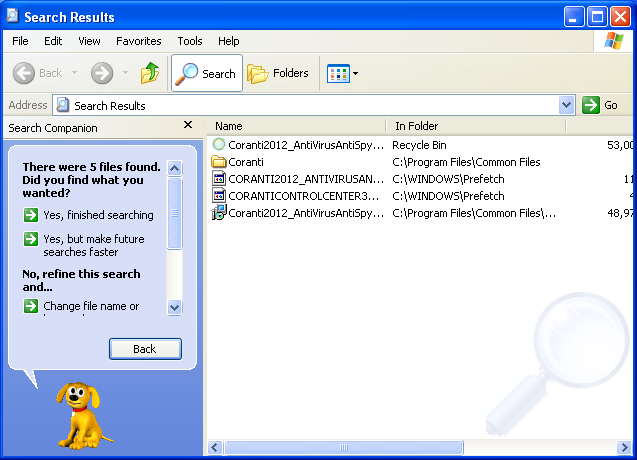
Task: Click Search Companion scrollbar up arrow
Action: point(175,168)
